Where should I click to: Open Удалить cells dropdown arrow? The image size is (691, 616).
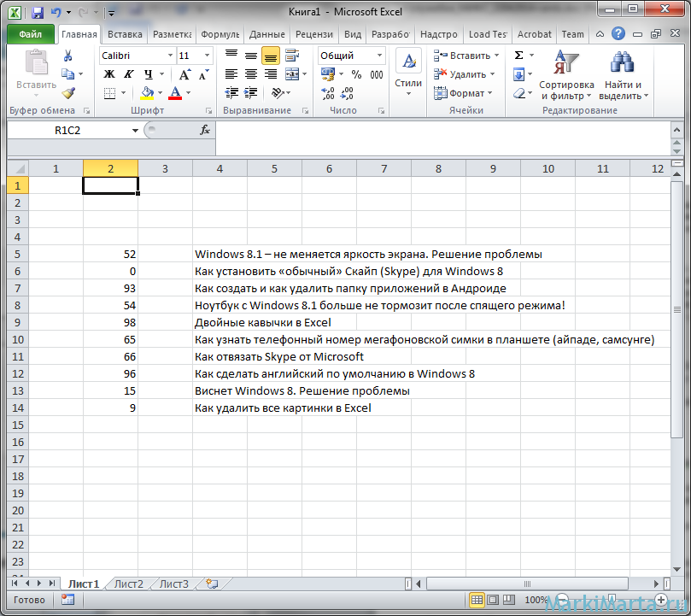492,74
